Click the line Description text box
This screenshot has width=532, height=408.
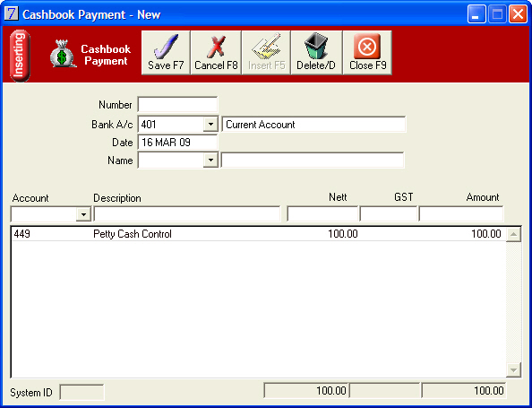(187, 214)
